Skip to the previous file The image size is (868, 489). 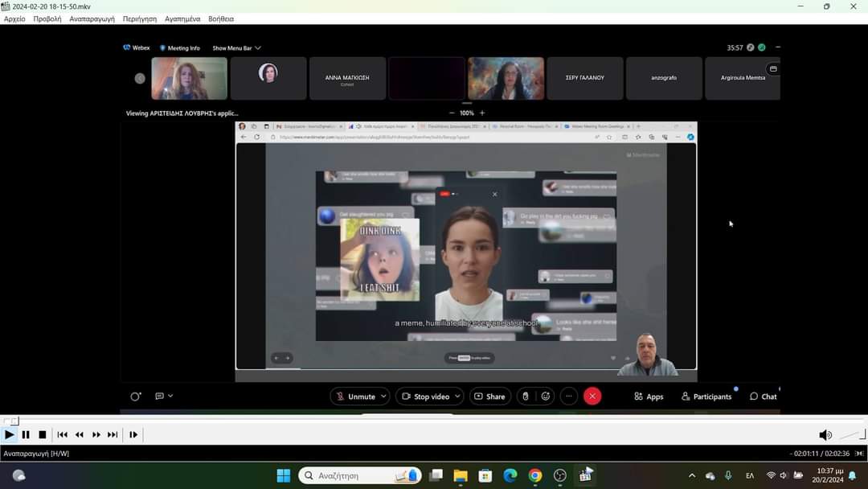[x=62, y=435]
